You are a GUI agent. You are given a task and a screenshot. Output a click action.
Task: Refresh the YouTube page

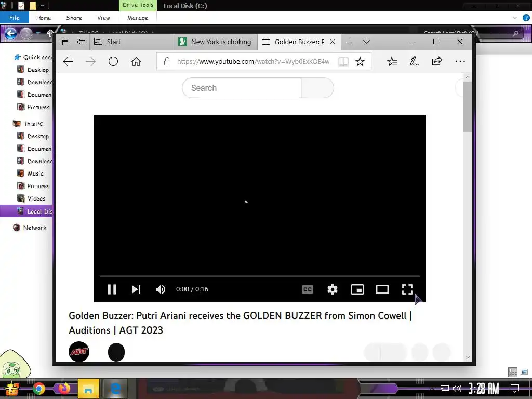pyautogui.click(x=113, y=61)
